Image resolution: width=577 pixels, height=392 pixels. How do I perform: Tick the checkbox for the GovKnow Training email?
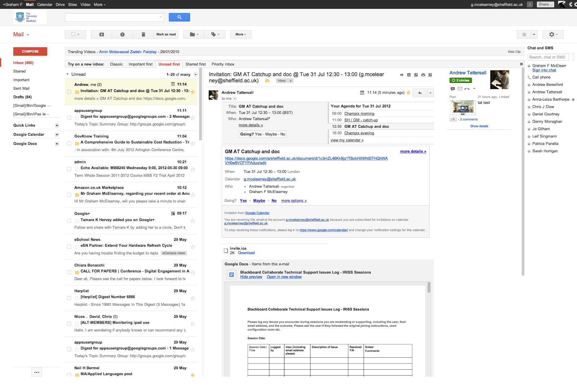pyautogui.click(x=69, y=143)
